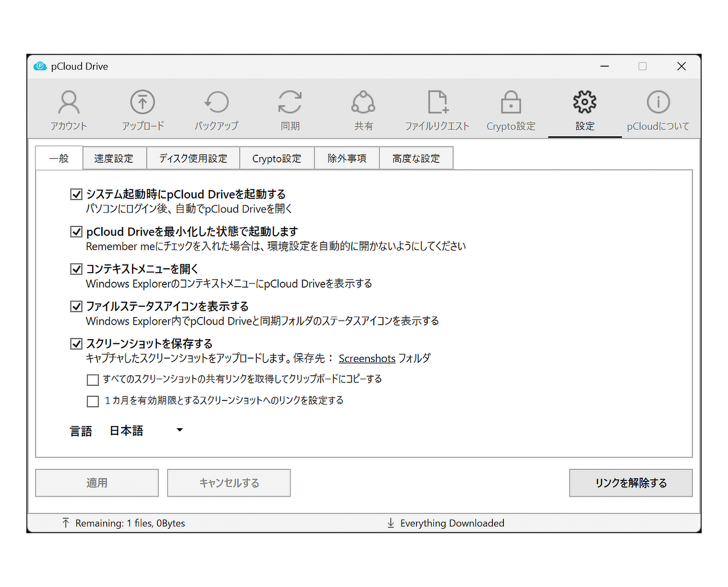This screenshot has width=728, height=587.
Task: Switch to the 高度な設定 tab
Action: pyautogui.click(x=416, y=158)
